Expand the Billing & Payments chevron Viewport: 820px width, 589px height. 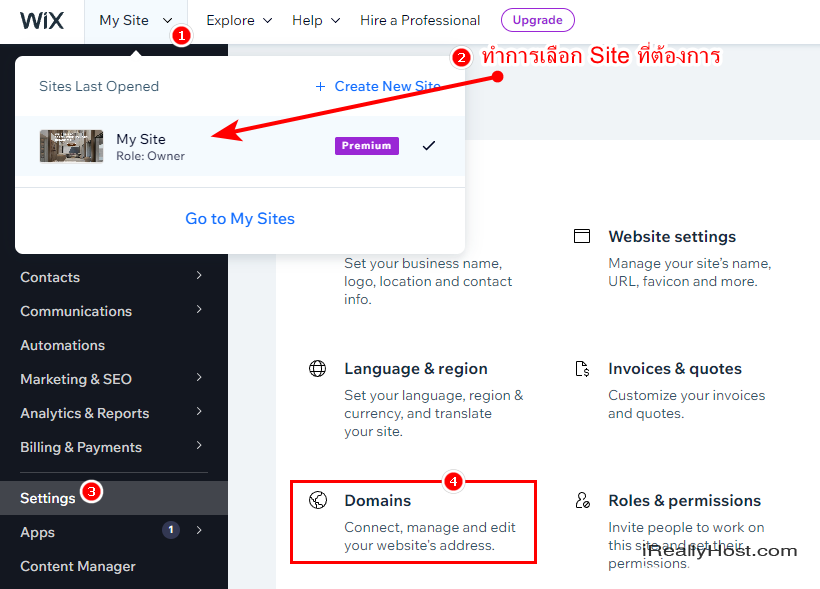tap(199, 445)
